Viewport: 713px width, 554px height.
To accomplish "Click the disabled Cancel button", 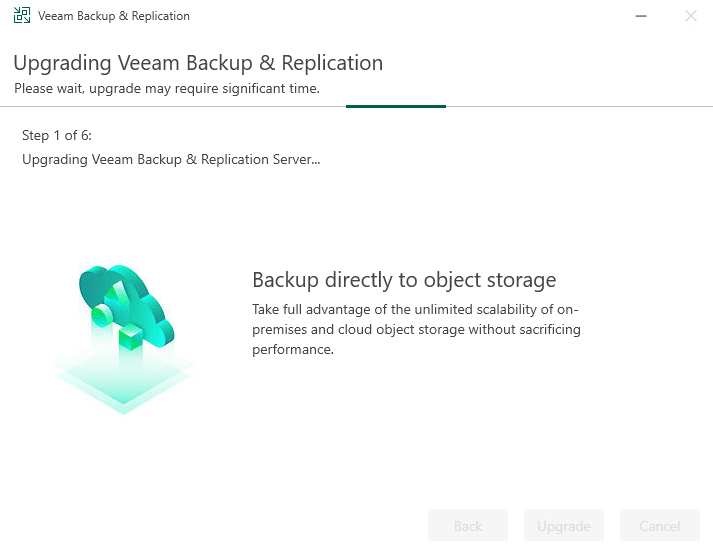I will click(x=660, y=526).
